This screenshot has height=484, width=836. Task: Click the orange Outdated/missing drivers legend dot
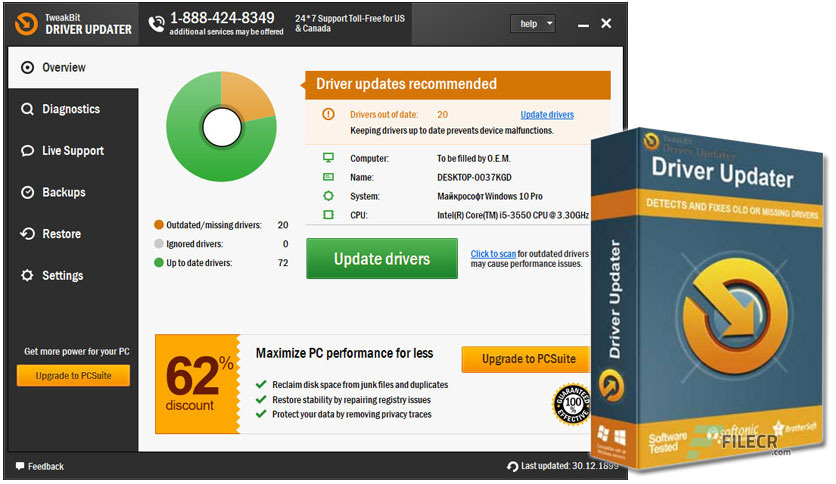pos(158,225)
